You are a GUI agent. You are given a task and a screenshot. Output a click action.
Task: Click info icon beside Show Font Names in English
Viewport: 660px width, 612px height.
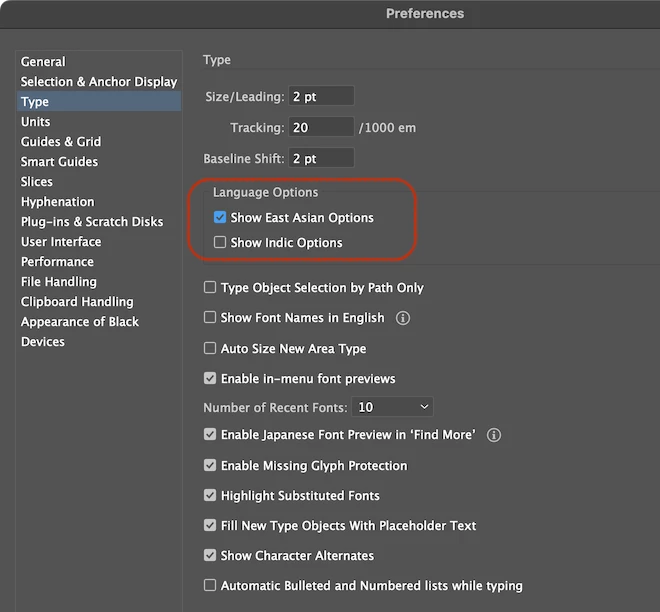(403, 318)
